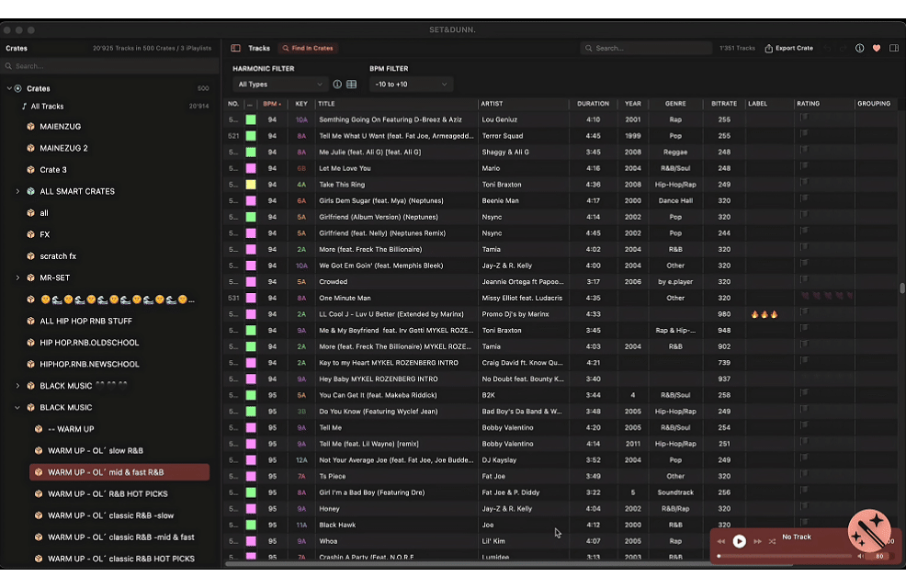
Task: Focus the tracks Search field
Action: [646, 48]
